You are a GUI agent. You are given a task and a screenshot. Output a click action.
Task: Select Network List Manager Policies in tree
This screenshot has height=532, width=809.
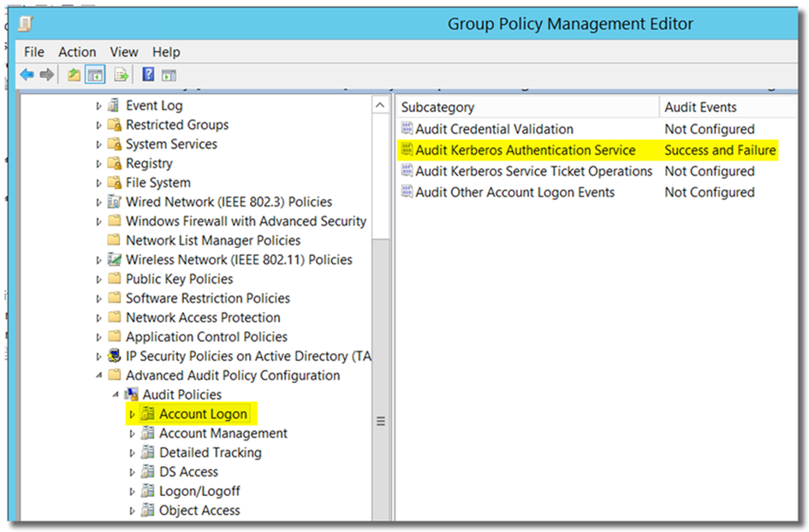212,240
